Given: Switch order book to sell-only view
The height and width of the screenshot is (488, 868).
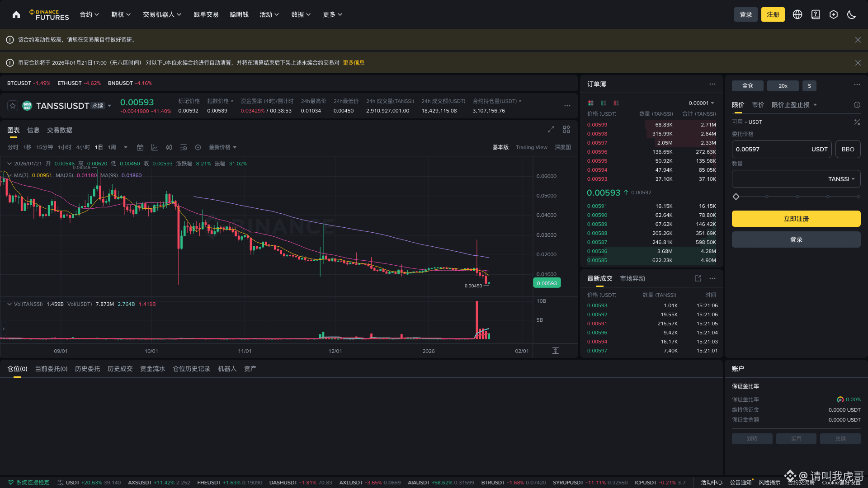Looking at the screenshot, I should tap(616, 103).
